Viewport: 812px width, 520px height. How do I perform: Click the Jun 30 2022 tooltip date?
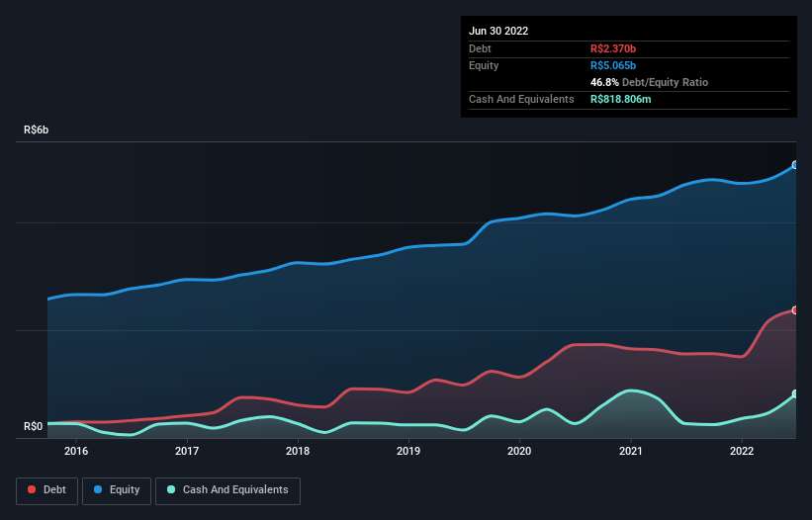click(x=498, y=31)
